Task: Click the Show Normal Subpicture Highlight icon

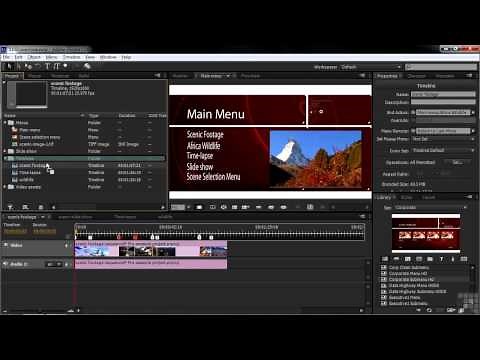Action: (x=259, y=207)
